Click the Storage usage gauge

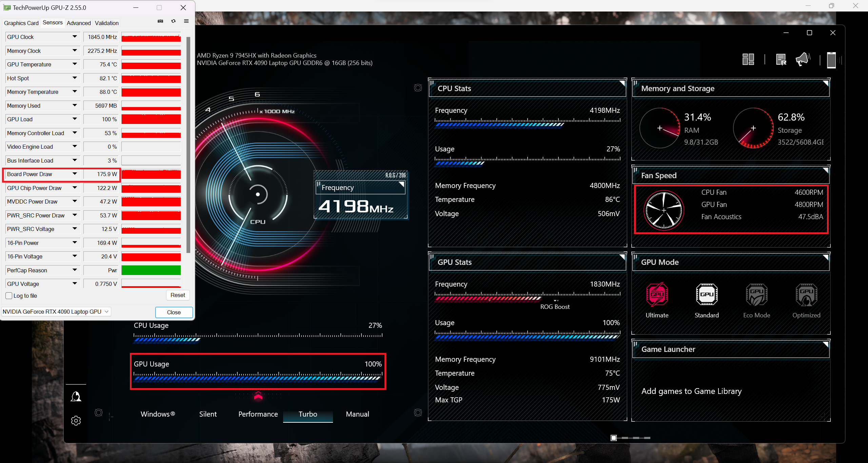[x=753, y=128]
